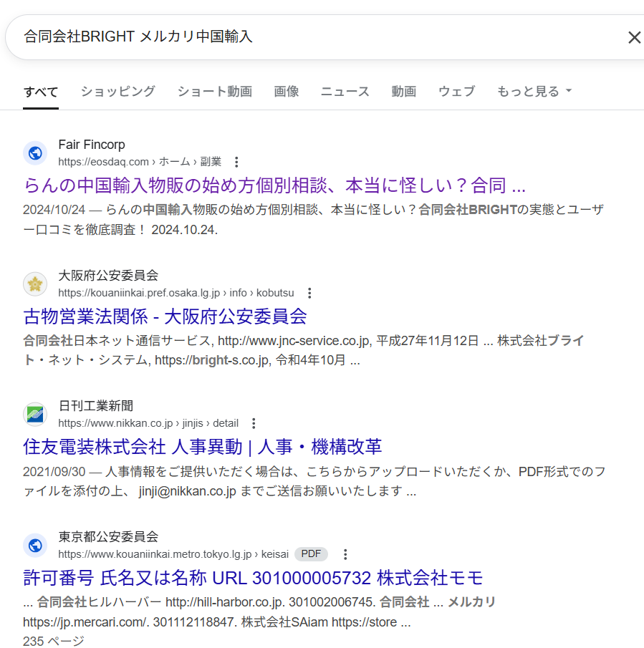Open more options for 日刊工業新聞 result

pos(254,423)
